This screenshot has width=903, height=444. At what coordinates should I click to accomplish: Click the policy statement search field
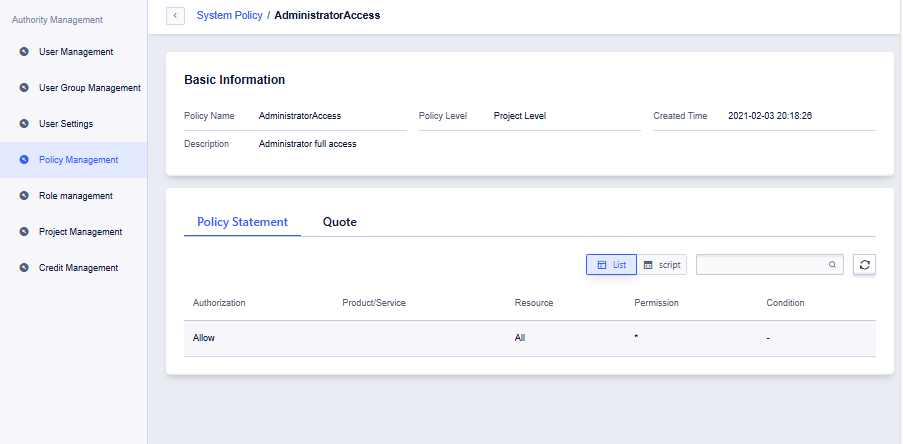coord(769,265)
